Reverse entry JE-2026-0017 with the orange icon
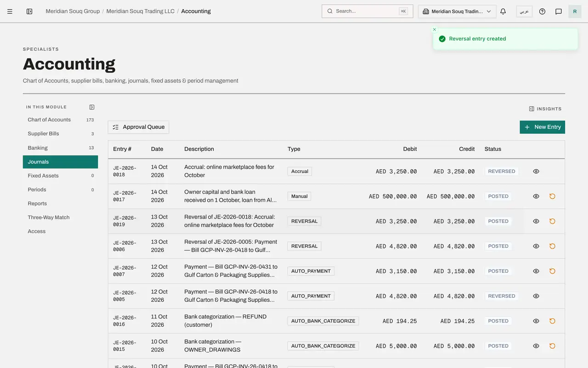 pos(552,196)
